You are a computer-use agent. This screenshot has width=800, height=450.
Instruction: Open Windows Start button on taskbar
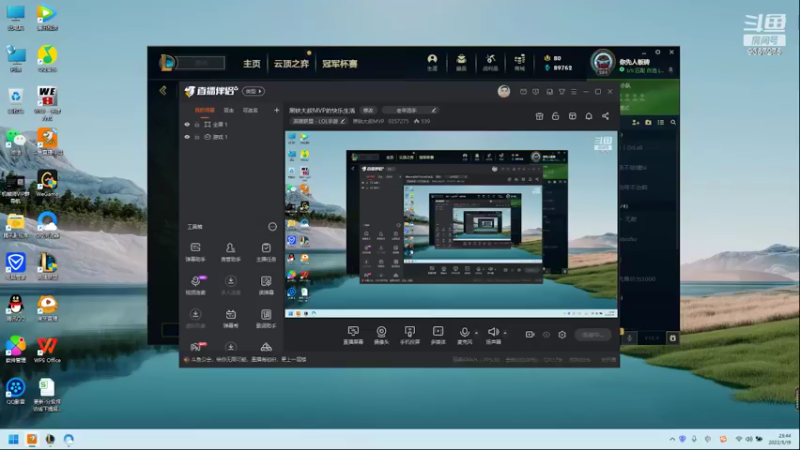coord(14,439)
